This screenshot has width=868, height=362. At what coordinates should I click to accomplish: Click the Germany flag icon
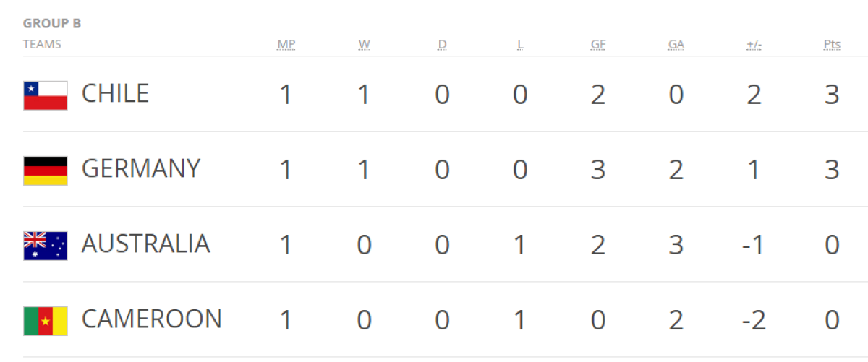45,170
